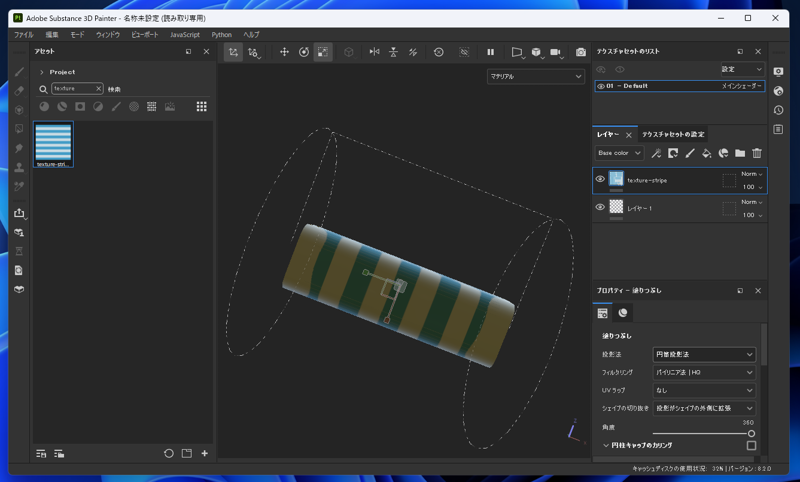This screenshot has width=800, height=482.
Task: Hide the レイヤー 1 layer
Action: tap(600, 207)
